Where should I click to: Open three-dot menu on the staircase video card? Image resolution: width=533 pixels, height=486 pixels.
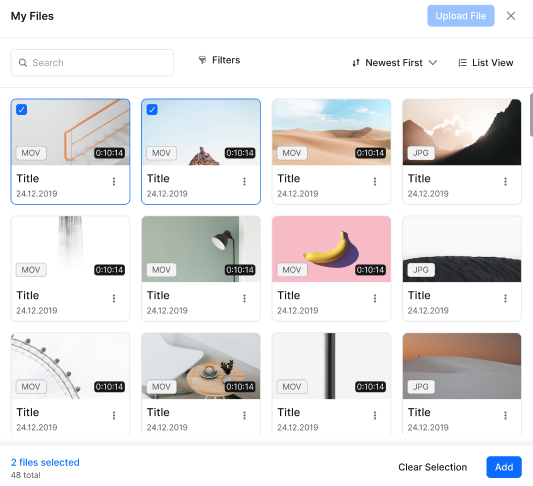click(x=114, y=181)
